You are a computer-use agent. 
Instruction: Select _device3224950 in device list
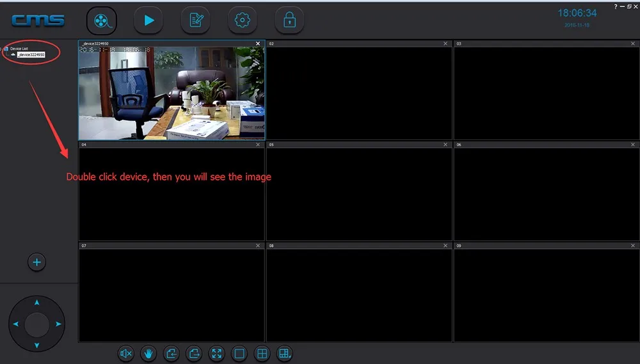click(x=31, y=55)
